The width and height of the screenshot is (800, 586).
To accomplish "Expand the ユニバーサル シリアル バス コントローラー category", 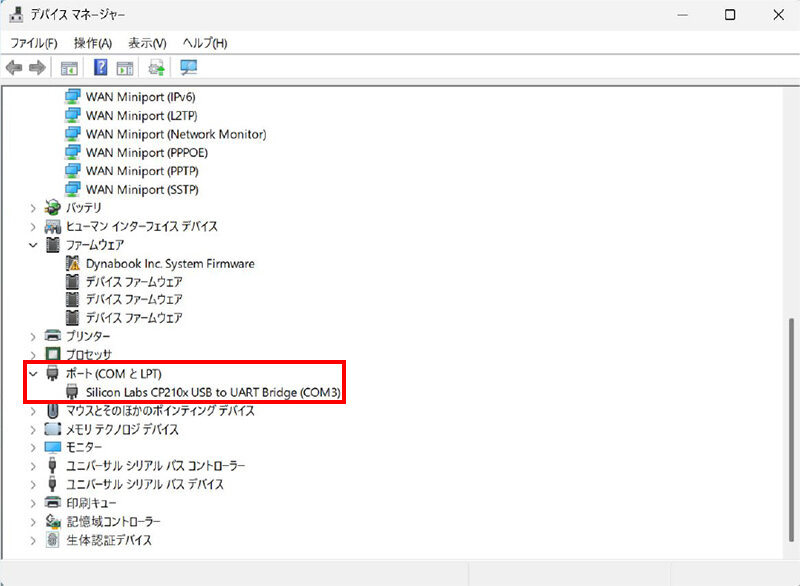I will (x=34, y=466).
